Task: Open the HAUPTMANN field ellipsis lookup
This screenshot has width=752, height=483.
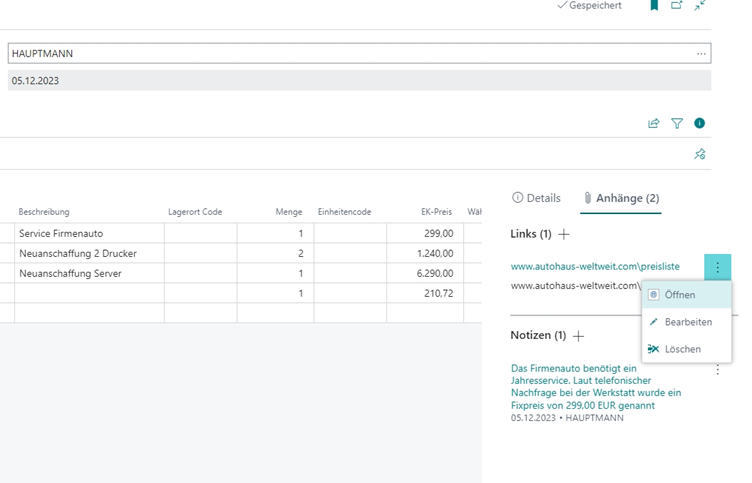Action: tap(701, 53)
